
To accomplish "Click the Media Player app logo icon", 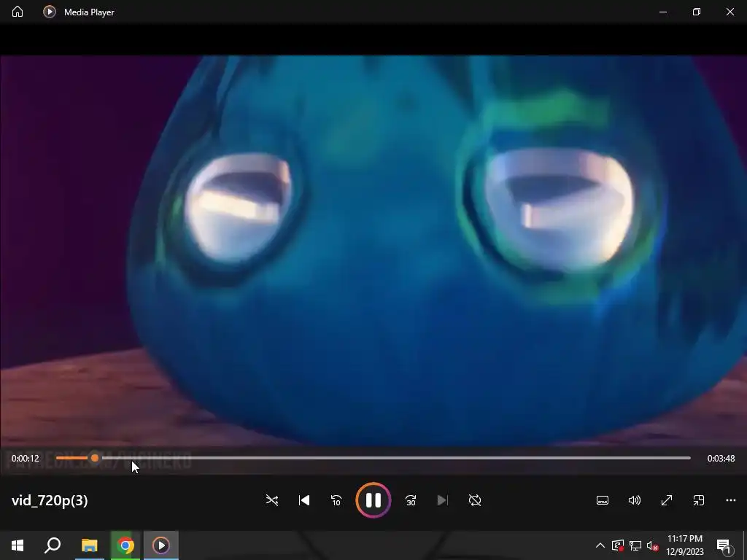I will pos(50,12).
